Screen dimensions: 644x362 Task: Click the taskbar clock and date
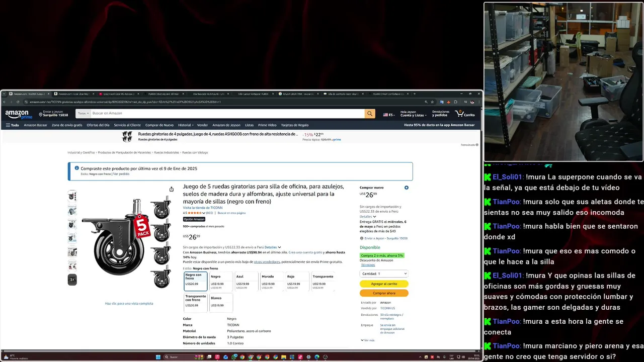click(x=473, y=357)
